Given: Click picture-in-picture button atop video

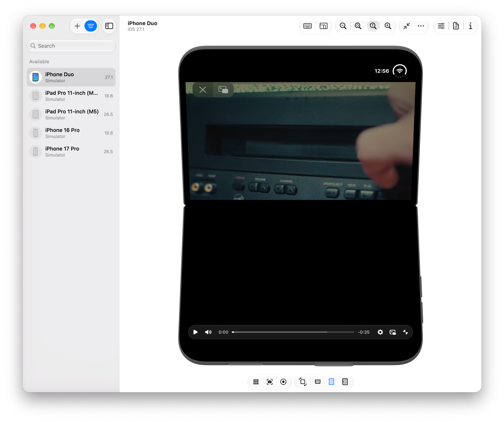Looking at the screenshot, I should pyautogui.click(x=223, y=90).
